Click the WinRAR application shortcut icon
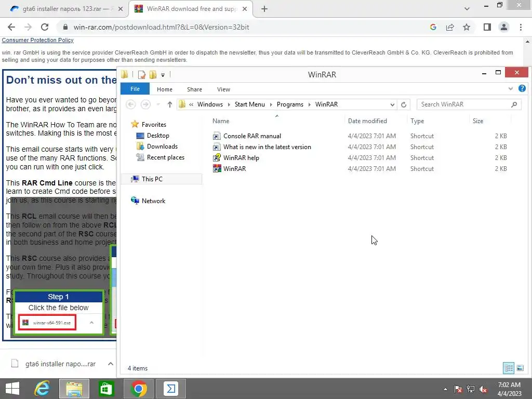532x399 pixels. coord(217,169)
